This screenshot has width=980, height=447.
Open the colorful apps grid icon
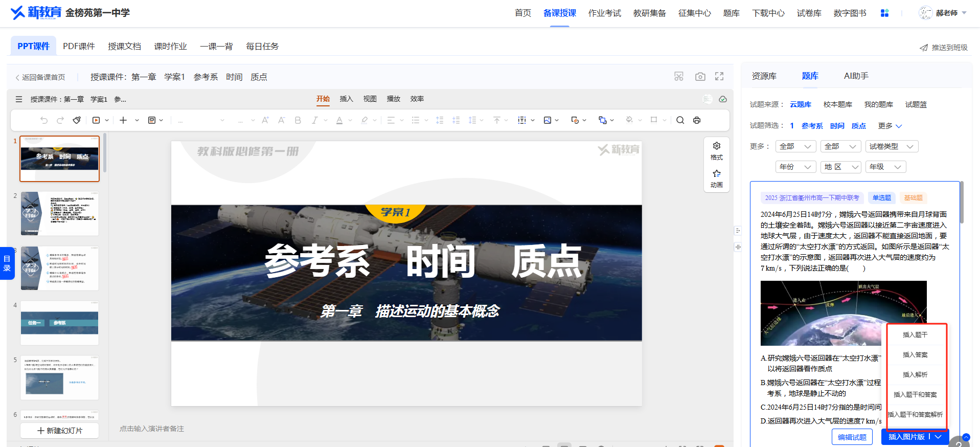885,13
